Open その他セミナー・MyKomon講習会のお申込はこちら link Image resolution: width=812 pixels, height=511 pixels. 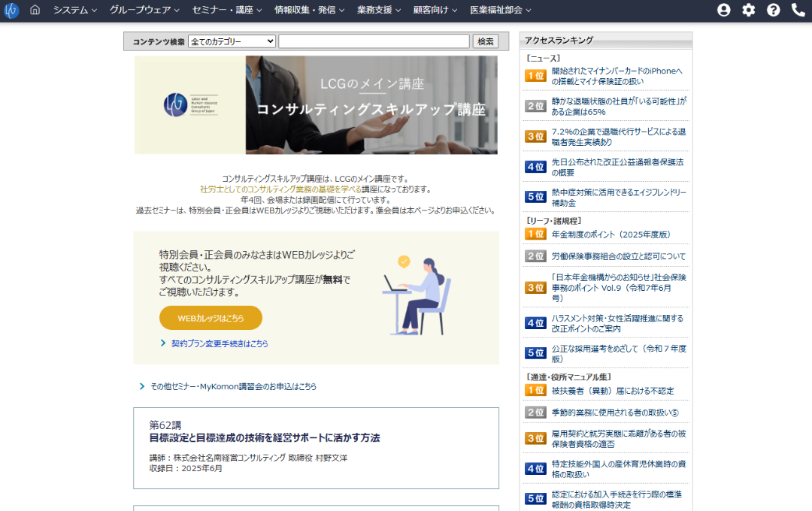(233, 386)
